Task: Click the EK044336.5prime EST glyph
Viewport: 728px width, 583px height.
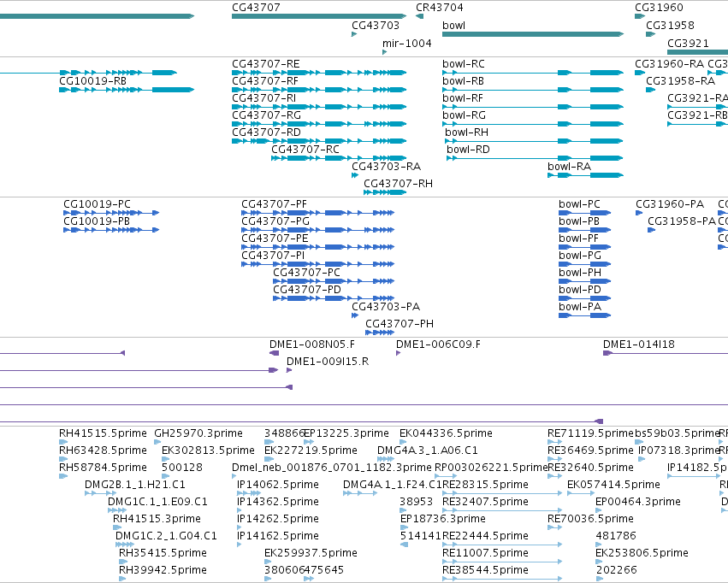Action: pyautogui.click(x=403, y=443)
